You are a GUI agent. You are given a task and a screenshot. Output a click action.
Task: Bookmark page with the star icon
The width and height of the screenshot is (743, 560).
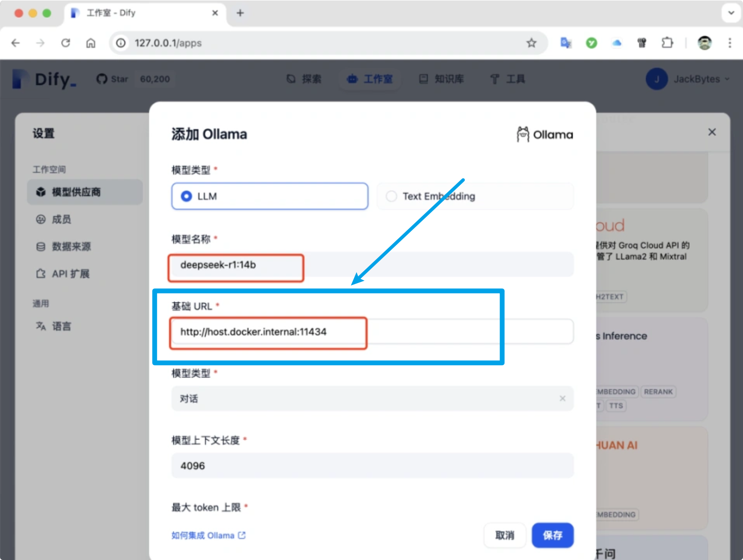tap(531, 43)
